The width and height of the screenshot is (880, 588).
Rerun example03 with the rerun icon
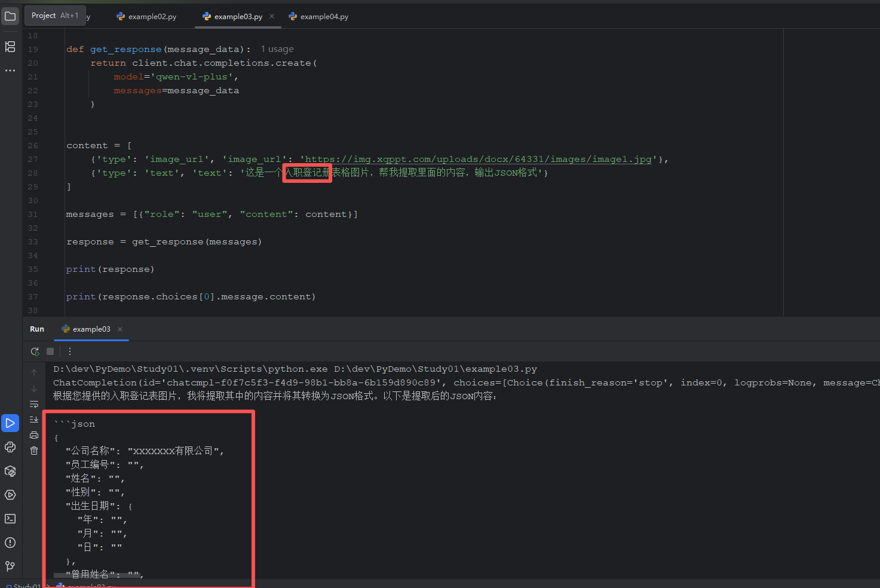(x=35, y=351)
